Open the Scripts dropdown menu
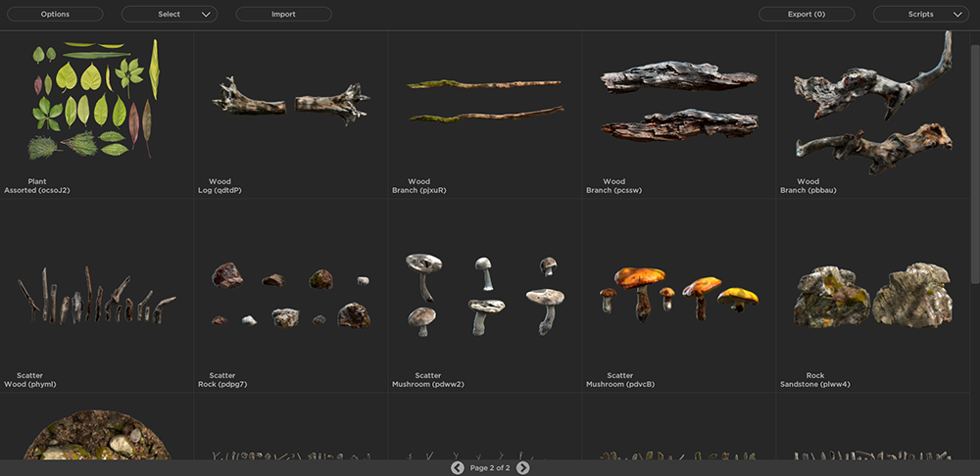Viewport: 980px width, 476px height. pyautogui.click(x=920, y=15)
